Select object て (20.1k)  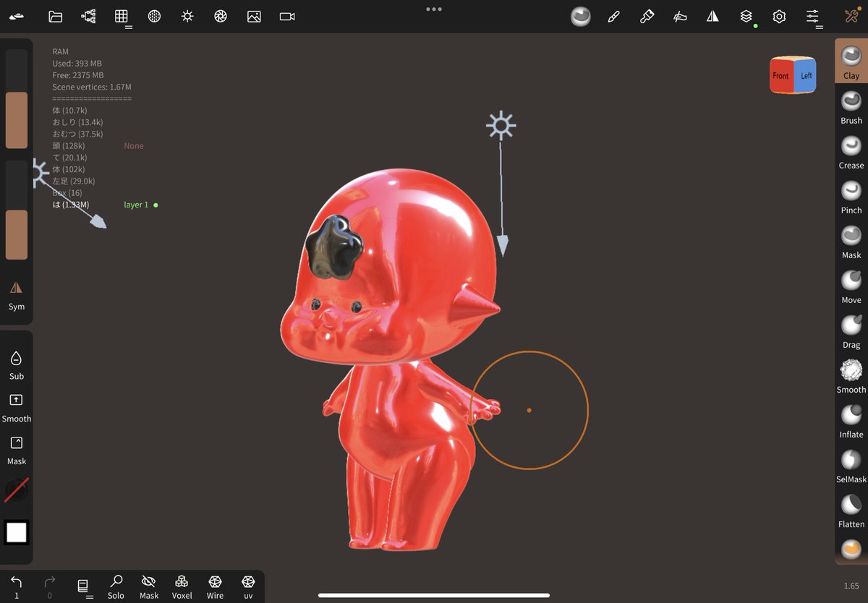pos(69,158)
